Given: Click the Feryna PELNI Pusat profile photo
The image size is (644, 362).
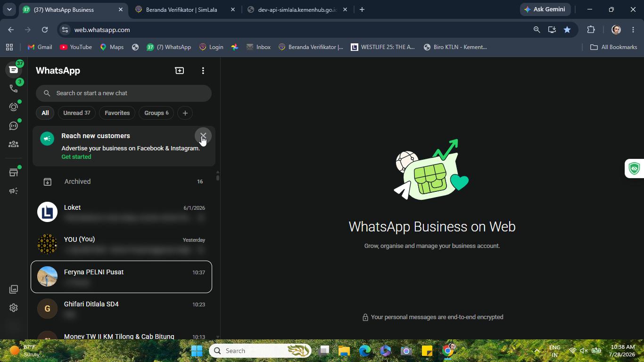Looking at the screenshot, I should click(47, 277).
